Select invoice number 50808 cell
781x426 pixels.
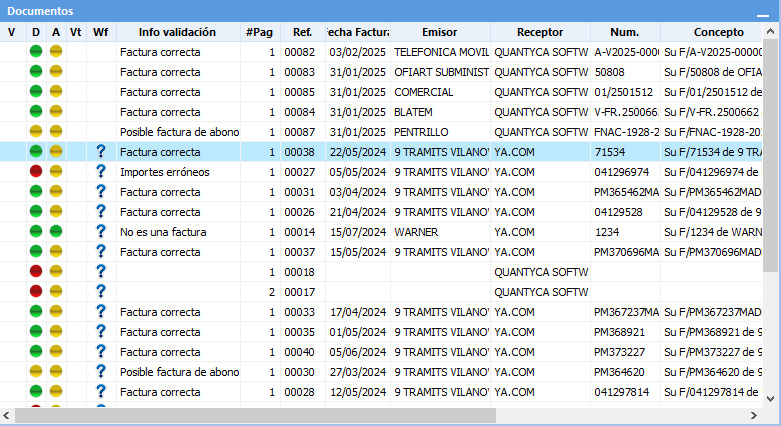pos(626,72)
